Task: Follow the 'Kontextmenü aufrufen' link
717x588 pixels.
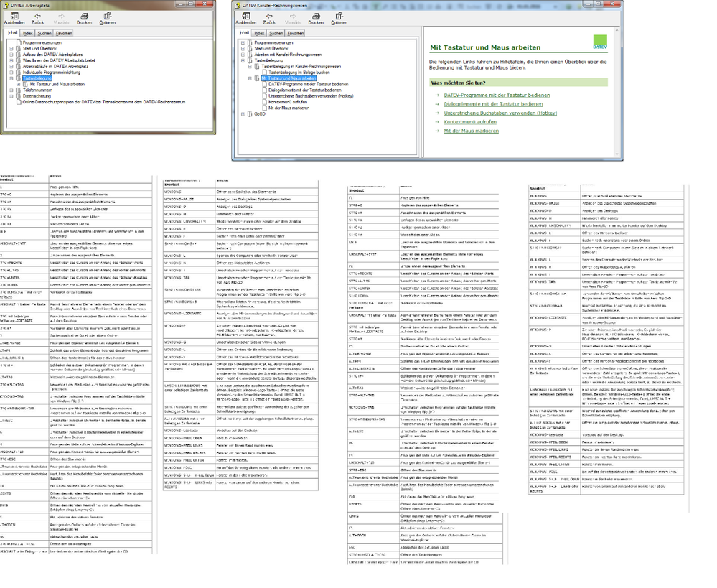Action: coord(470,122)
